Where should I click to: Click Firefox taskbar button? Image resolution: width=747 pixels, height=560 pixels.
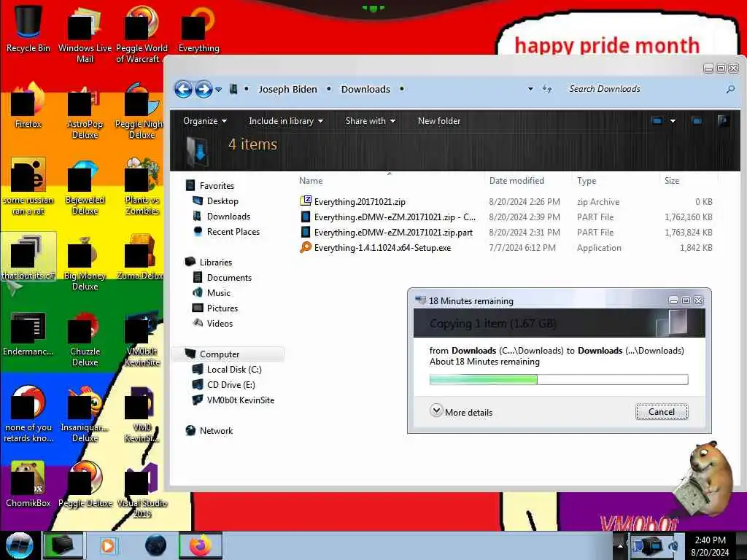coord(200,545)
